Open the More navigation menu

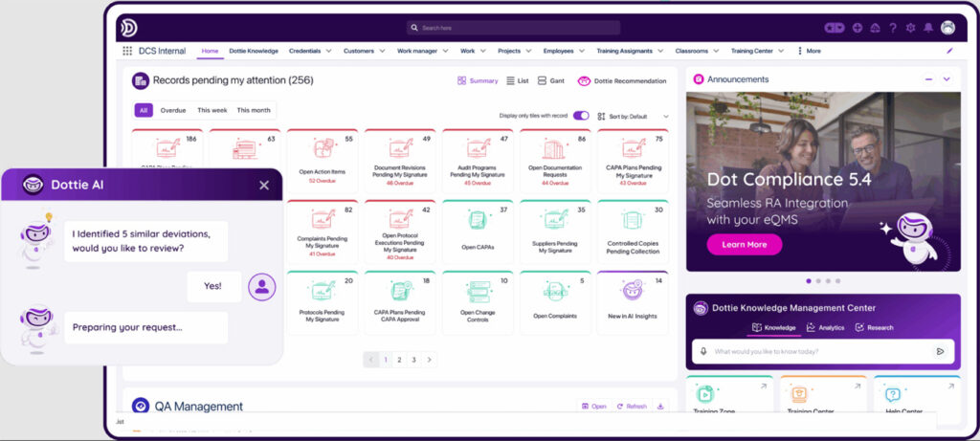810,52
